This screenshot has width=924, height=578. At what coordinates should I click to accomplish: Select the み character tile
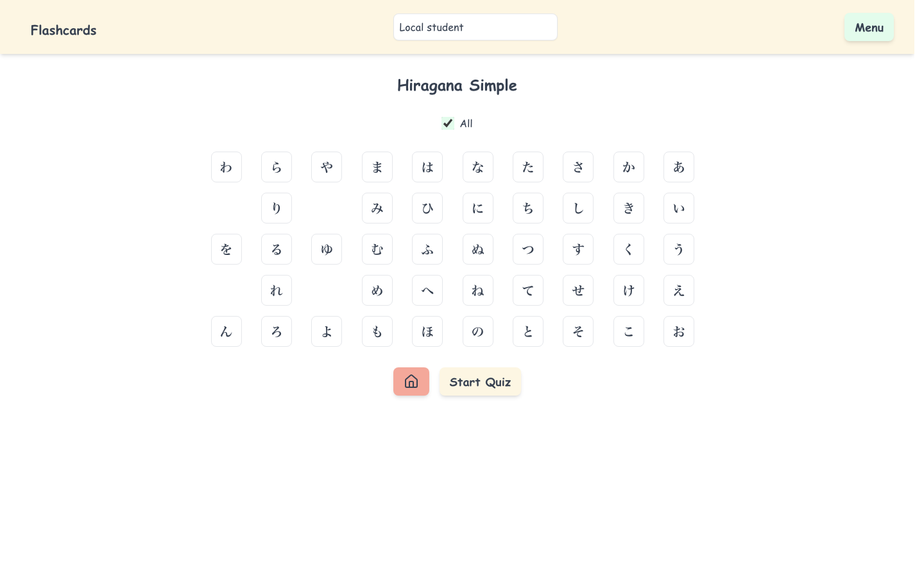click(377, 208)
